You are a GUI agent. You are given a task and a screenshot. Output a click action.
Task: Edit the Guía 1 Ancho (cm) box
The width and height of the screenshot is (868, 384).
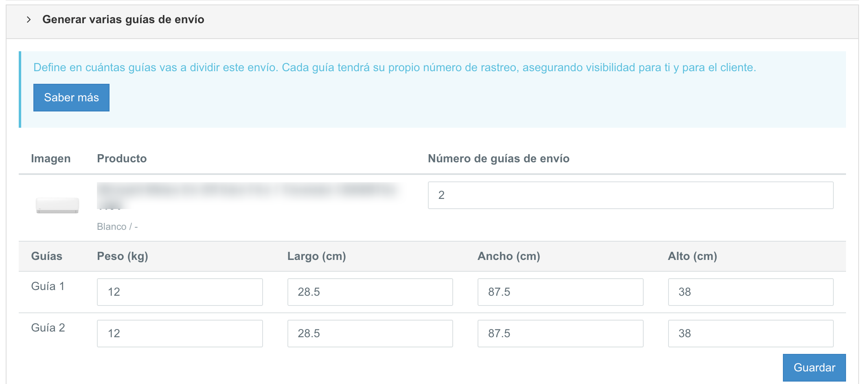[x=560, y=292]
